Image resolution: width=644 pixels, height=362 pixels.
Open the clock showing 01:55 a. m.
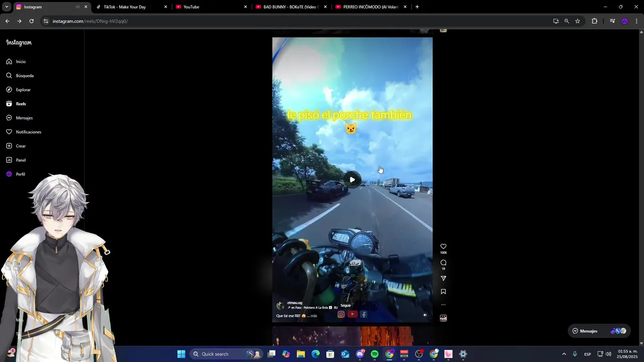click(x=627, y=354)
